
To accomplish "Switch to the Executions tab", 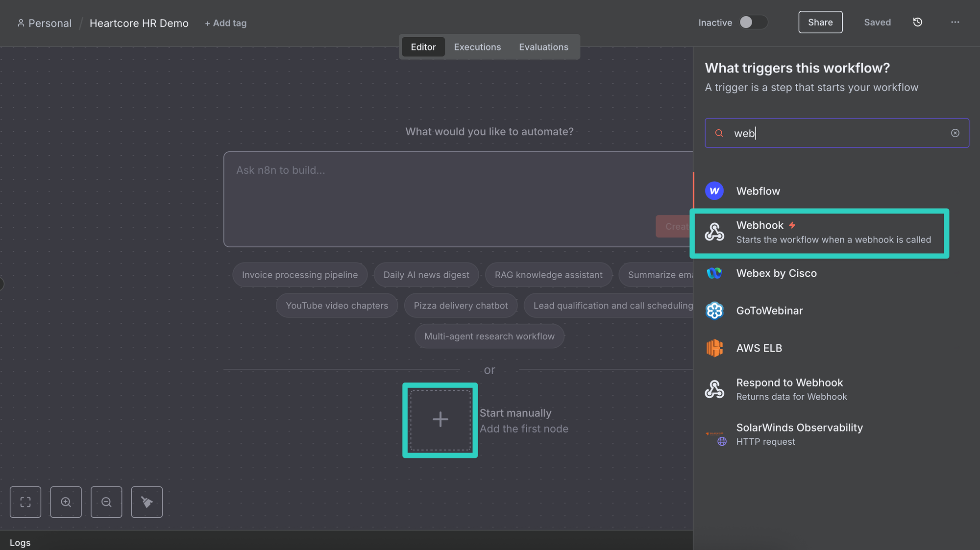I will tap(477, 47).
